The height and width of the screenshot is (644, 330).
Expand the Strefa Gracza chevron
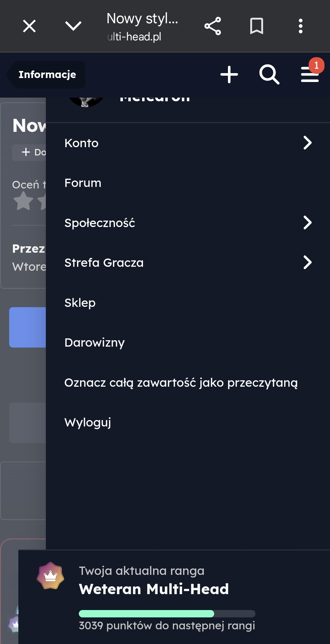pyautogui.click(x=307, y=262)
